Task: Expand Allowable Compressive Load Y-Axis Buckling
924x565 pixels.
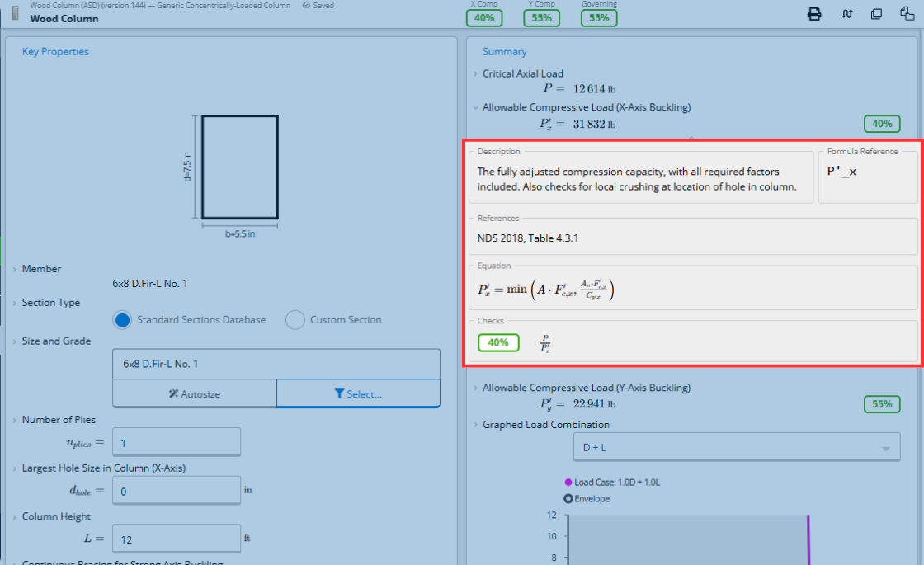Action: coord(587,388)
